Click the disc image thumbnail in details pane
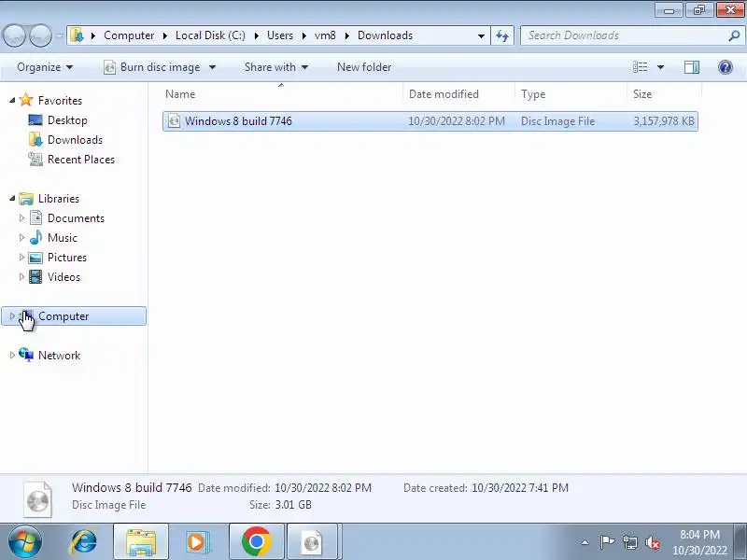This screenshot has width=747, height=560. coord(37,499)
